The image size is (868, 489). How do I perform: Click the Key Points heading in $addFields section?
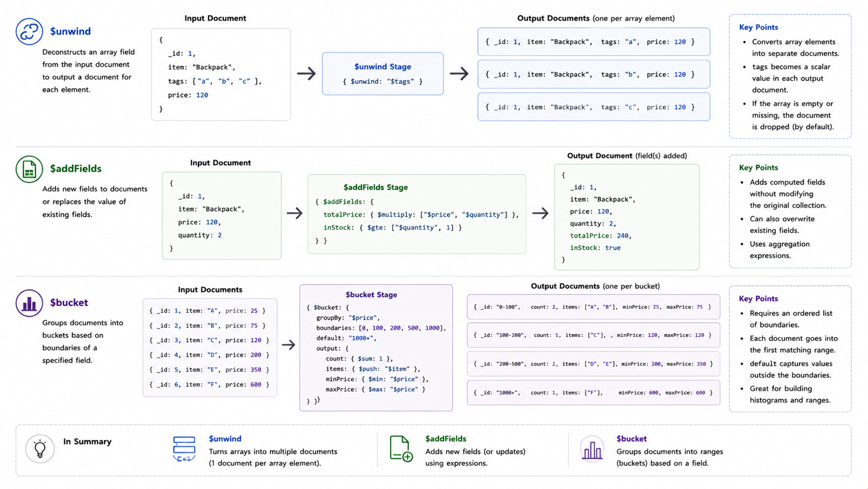click(x=758, y=167)
